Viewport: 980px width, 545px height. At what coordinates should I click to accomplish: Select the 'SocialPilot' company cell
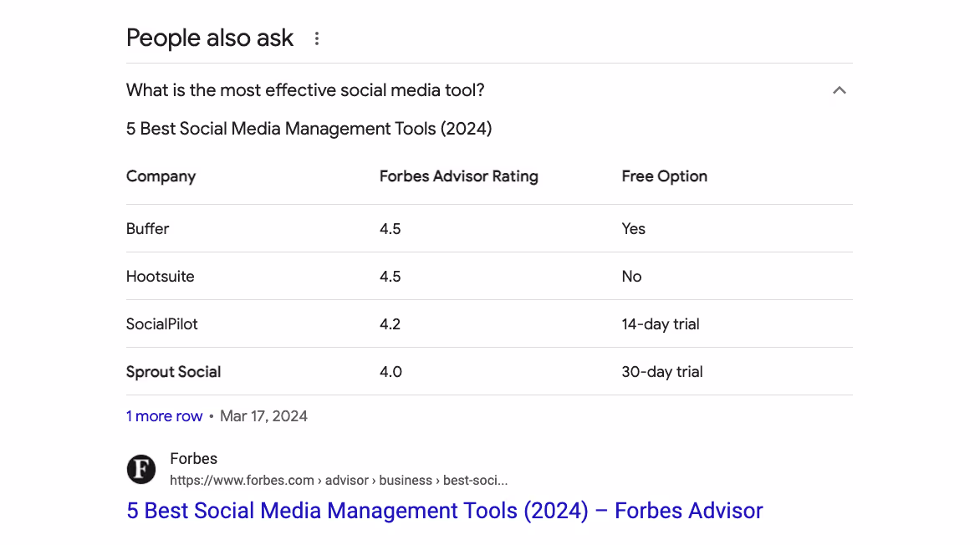click(162, 323)
